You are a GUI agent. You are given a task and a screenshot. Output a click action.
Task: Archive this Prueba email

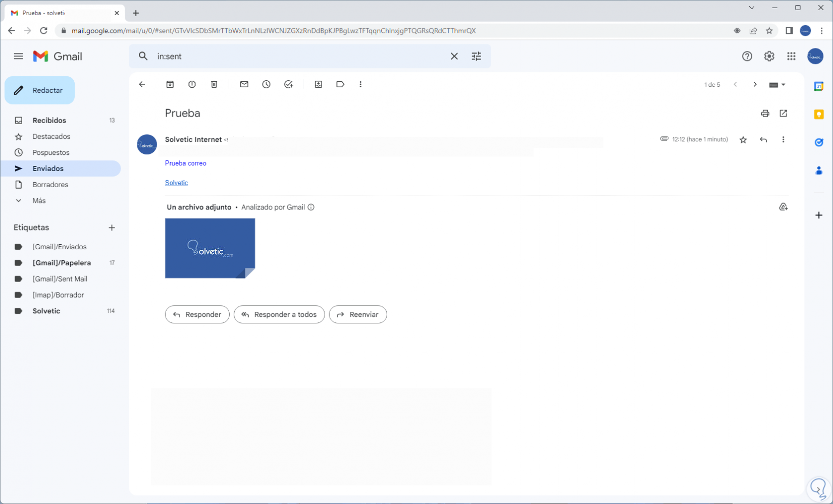click(x=170, y=84)
